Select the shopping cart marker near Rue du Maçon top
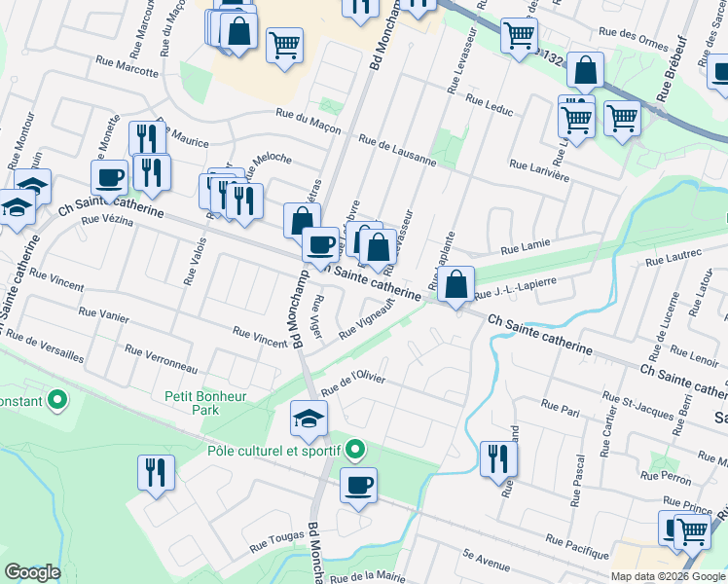The height and width of the screenshot is (584, 728). pos(284,47)
